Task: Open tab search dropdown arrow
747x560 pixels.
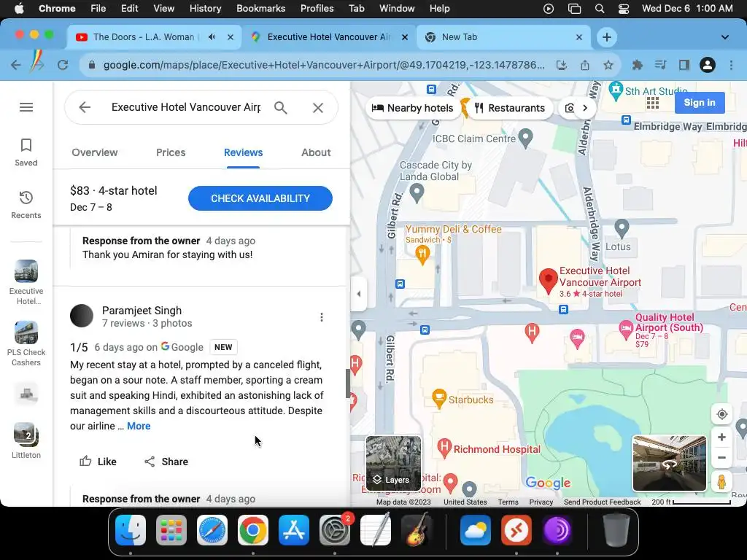Action: (724, 37)
